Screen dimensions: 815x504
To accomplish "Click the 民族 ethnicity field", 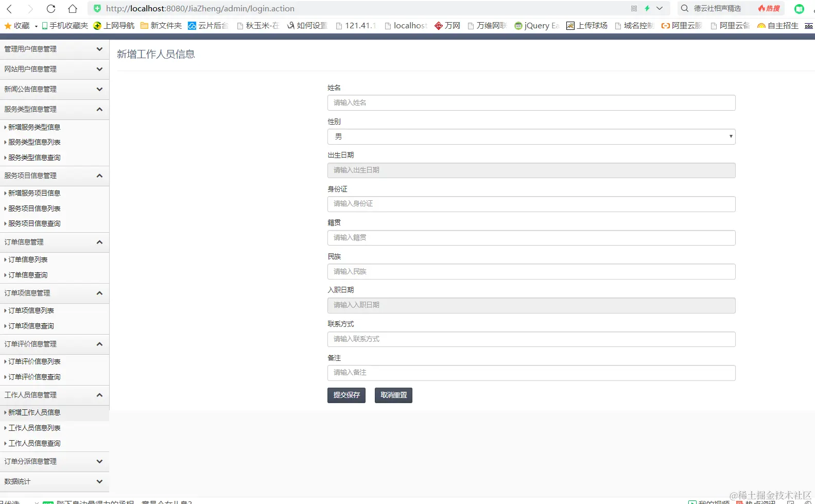I will pyautogui.click(x=531, y=271).
